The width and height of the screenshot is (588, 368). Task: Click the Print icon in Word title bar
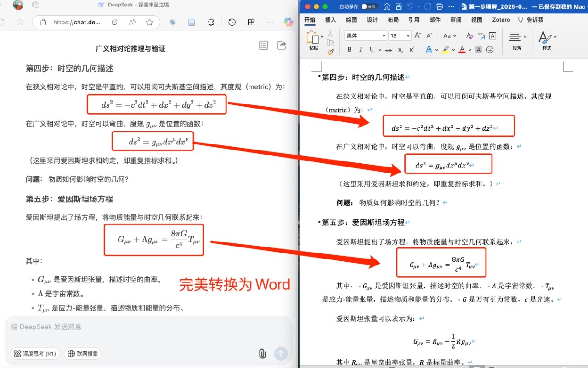pyautogui.click(x=440, y=6)
